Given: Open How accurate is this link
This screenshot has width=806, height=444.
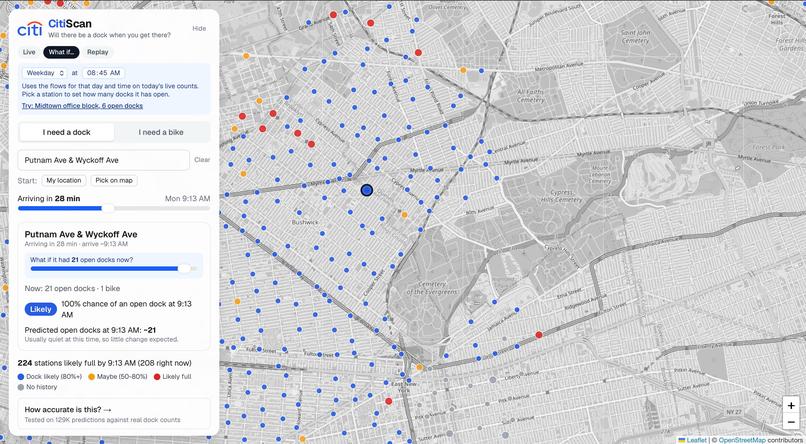Looking at the screenshot, I should click(x=68, y=410).
